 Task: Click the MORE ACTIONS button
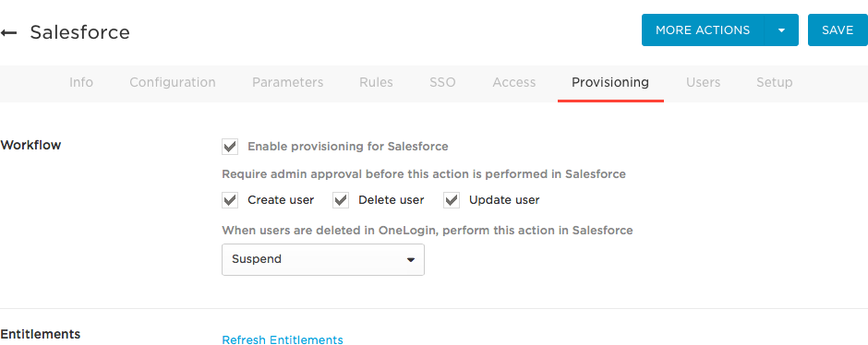[x=703, y=30]
